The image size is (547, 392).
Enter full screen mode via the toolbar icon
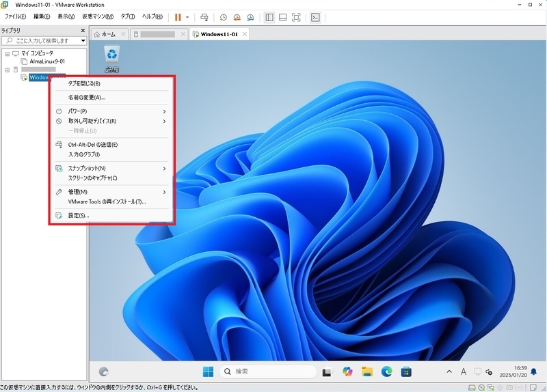[x=296, y=17]
